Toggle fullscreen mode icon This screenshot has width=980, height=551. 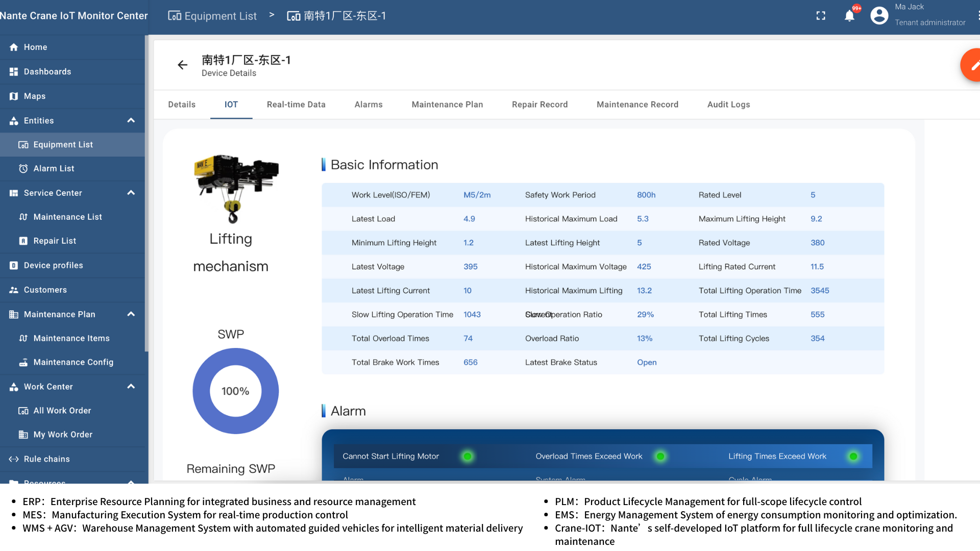[x=821, y=16]
